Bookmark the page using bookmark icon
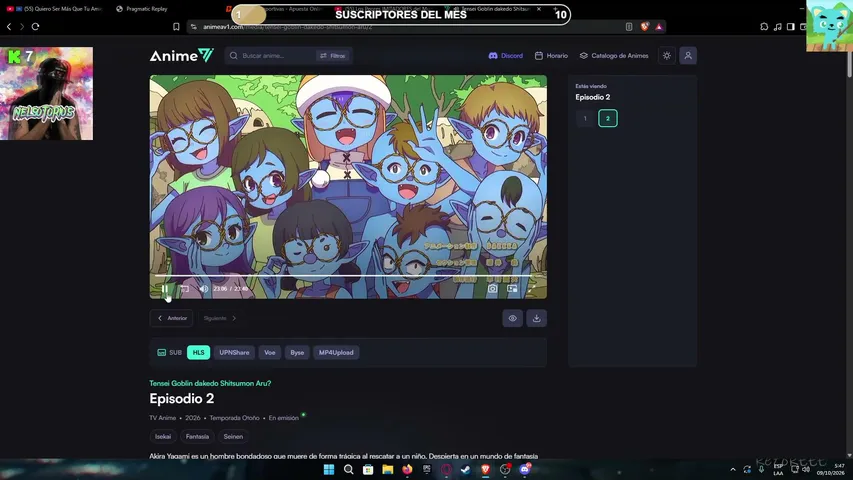Screen dimensions: 853x480 (176, 26)
